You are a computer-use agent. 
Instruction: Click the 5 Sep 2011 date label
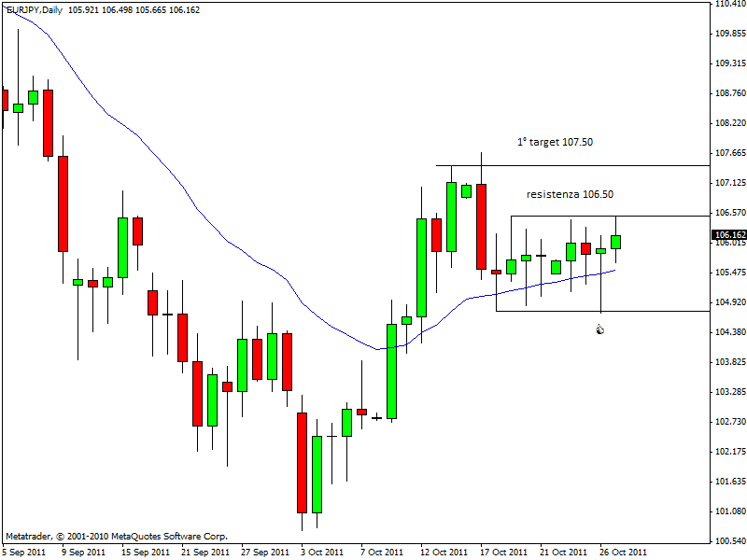point(24,552)
